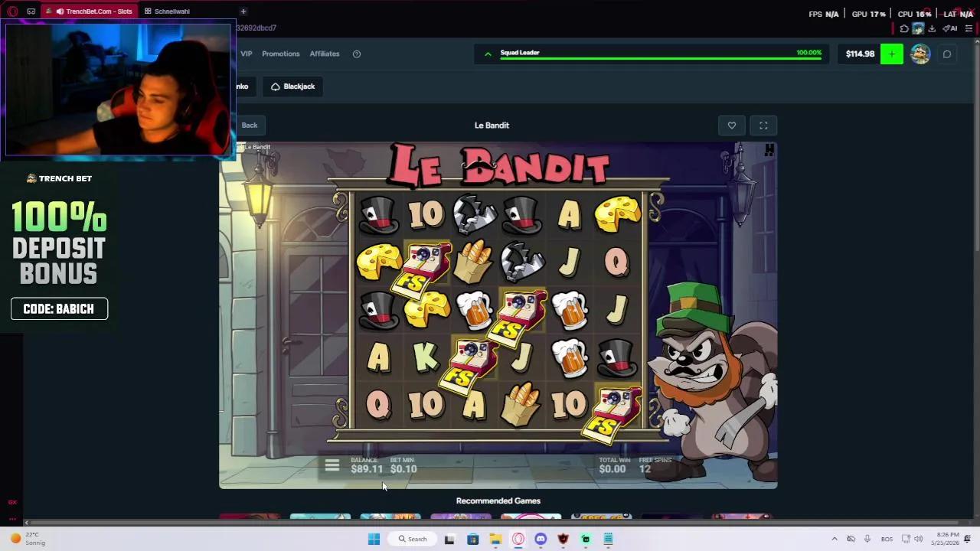Viewport: 980px width, 551px height.
Task: Open browser downloads icon
Action: tap(932, 28)
